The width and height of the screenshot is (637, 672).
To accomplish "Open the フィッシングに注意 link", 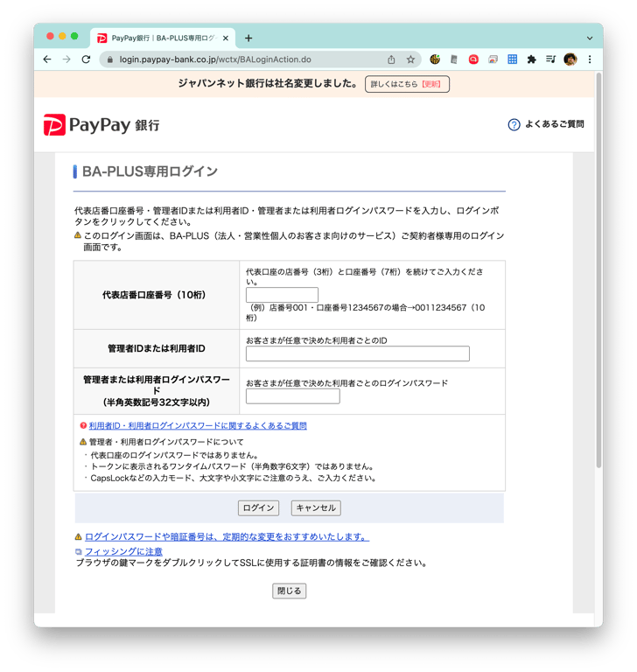I will coord(123,551).
